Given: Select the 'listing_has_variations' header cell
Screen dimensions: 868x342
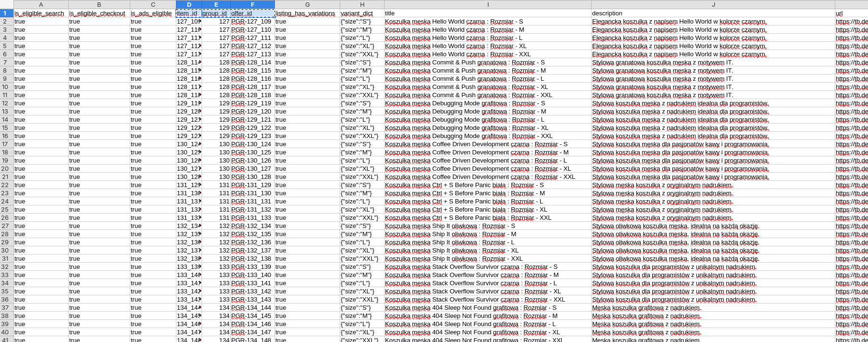Looking at the screenshot, I should [x=307, y=13].
